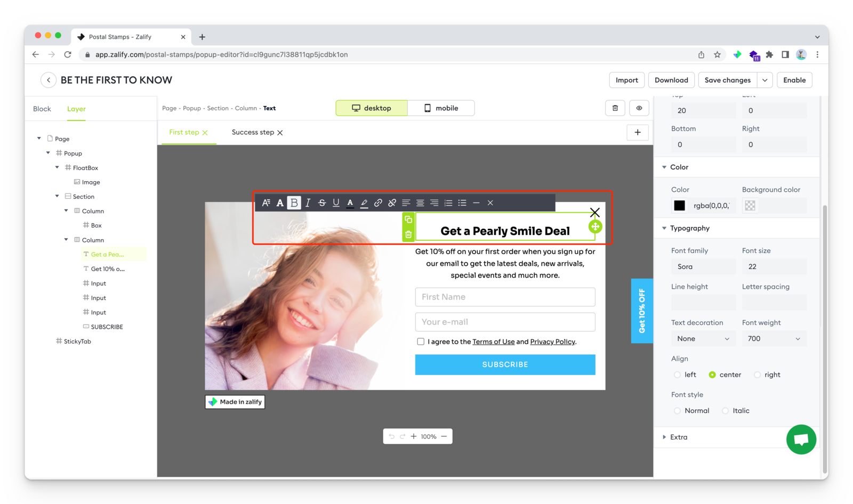This screenshot has width=853, height=504.
Task: Toggle bold in the text toolbar
Action: (x=294, y=203)
